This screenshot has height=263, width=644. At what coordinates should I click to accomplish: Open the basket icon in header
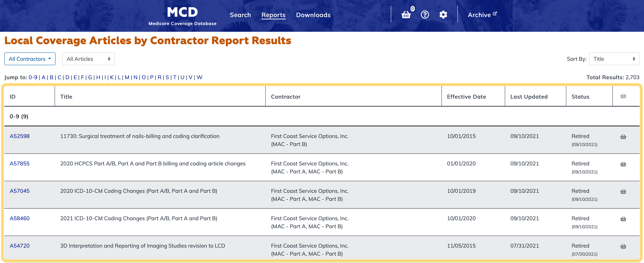tap(406, 15)
